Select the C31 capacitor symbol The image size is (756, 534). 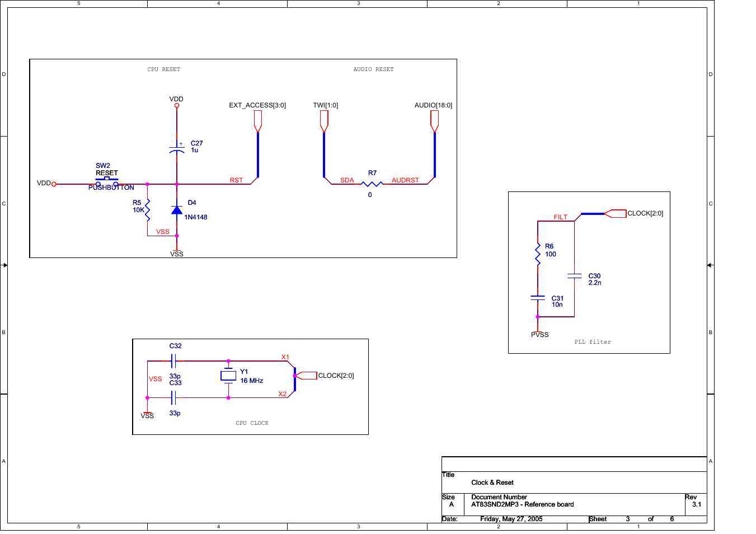point(538,298)
